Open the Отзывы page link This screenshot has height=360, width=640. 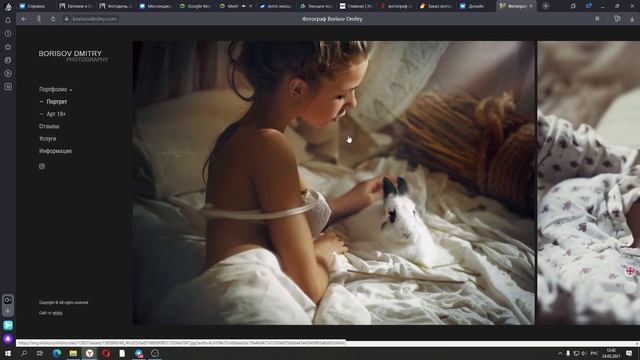[49, 127]
